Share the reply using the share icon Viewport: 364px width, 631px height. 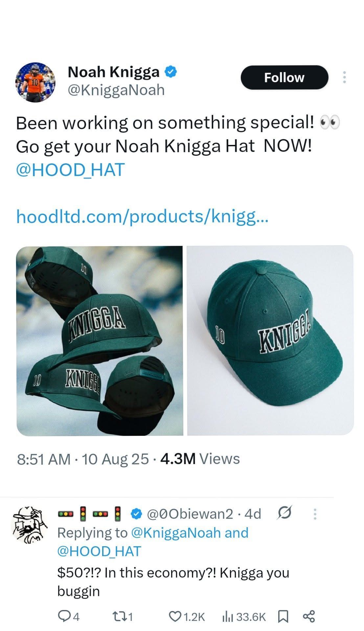click(309, 617)
